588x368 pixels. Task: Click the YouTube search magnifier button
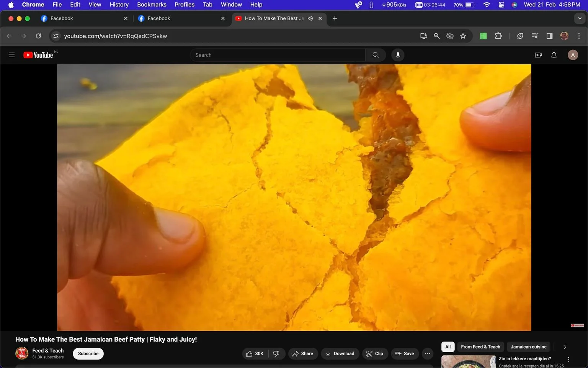point(376,55)
